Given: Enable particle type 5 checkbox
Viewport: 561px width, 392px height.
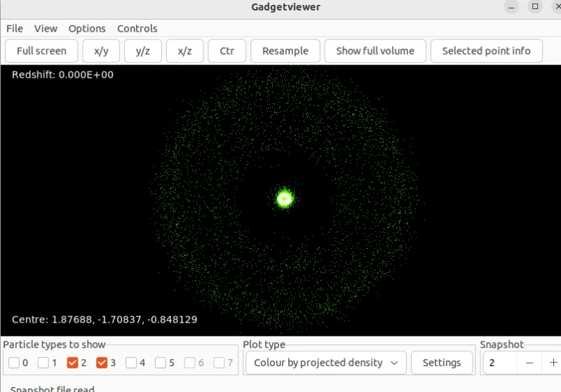Looking at the screenshot, I should pyautogui.click(x=161, y=363).
